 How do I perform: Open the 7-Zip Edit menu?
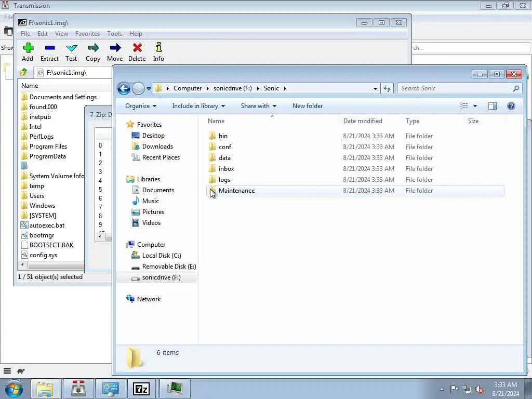tap(43, 34)
